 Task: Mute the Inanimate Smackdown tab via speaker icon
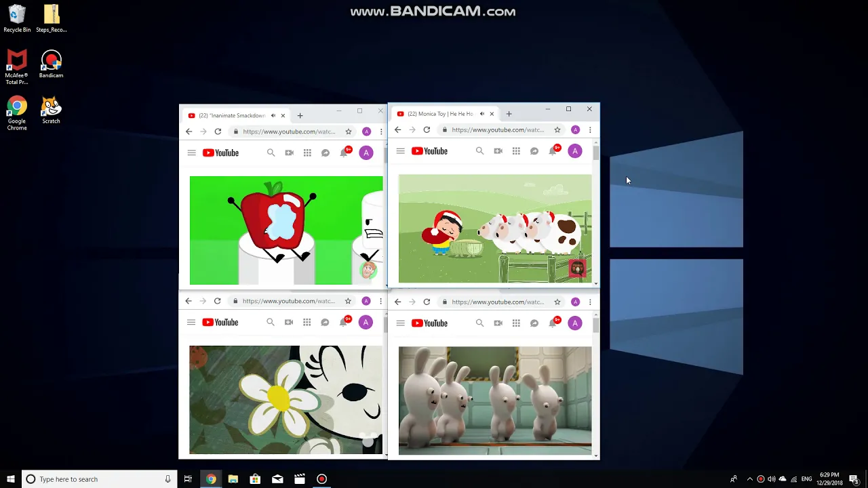point(273,116)
